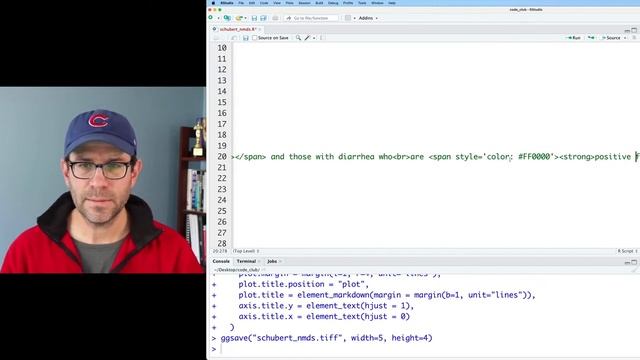
Task: Toggle the Source on Save checkbox
Action: coord(255,38)
